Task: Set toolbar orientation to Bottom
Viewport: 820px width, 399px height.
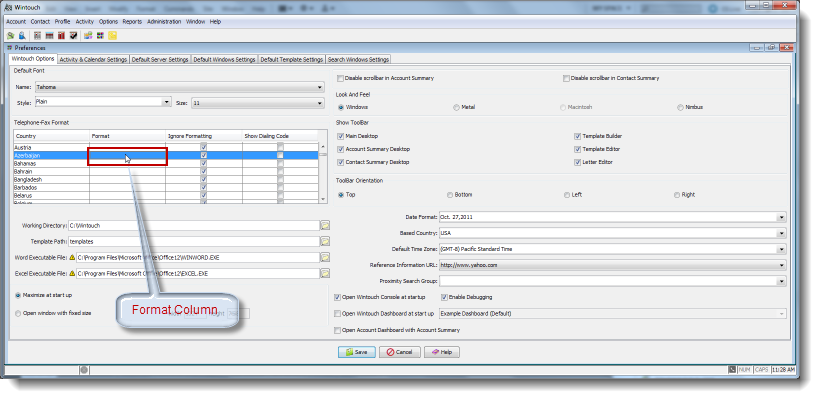Action: tap(450, 195)
